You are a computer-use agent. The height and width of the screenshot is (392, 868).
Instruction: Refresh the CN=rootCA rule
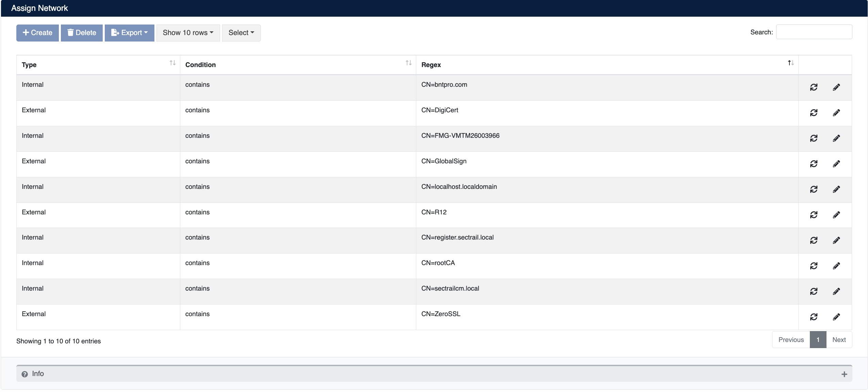(814, 266)
